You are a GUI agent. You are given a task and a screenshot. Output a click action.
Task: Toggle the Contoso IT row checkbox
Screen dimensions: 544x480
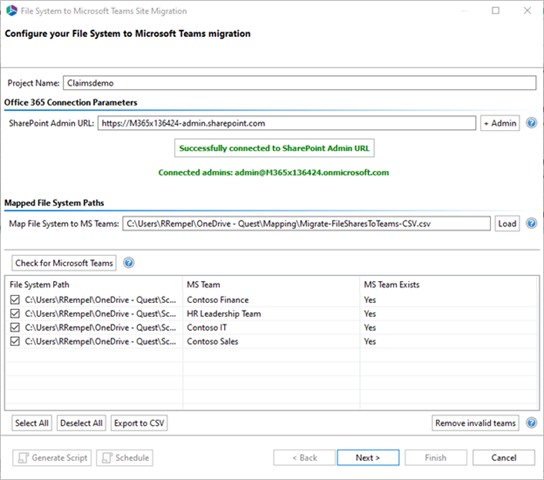point(15,327)
